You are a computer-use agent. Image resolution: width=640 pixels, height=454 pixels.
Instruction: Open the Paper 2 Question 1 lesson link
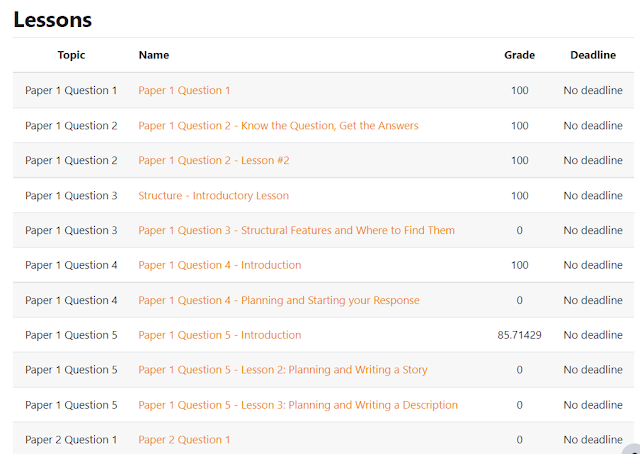(184, 440)
